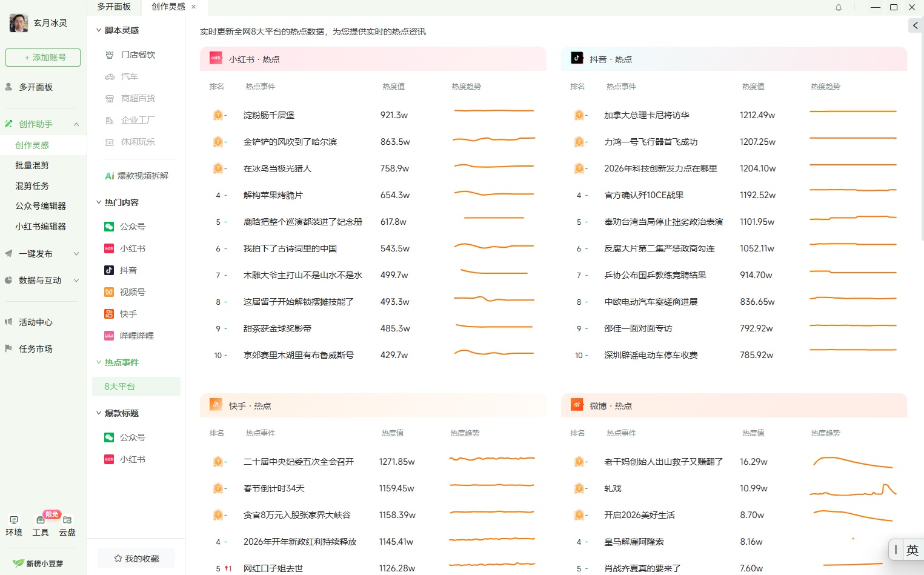Screen dimensions: 924x575
Task: Select 哔哩哔哩 in the sidebar
Action: click(136, 336)
